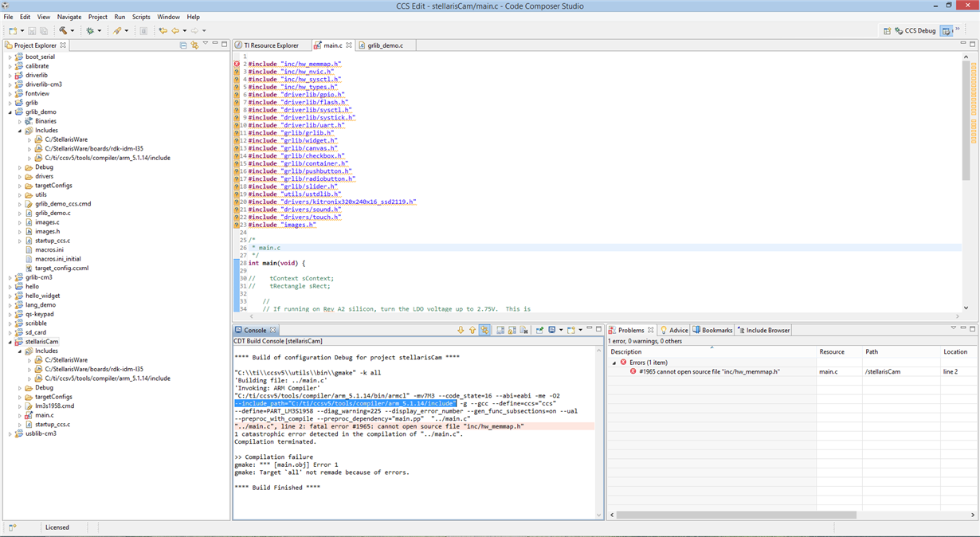This screenshot has width=980, height=537.
Task: Switch to the grlib_demo.c editor tab
Action: (385, 45)
